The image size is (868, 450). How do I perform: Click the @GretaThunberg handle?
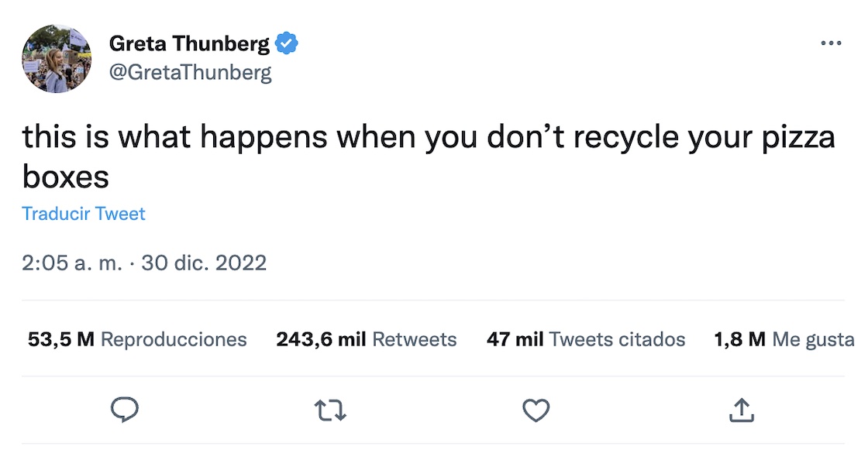tap(190, 73)
